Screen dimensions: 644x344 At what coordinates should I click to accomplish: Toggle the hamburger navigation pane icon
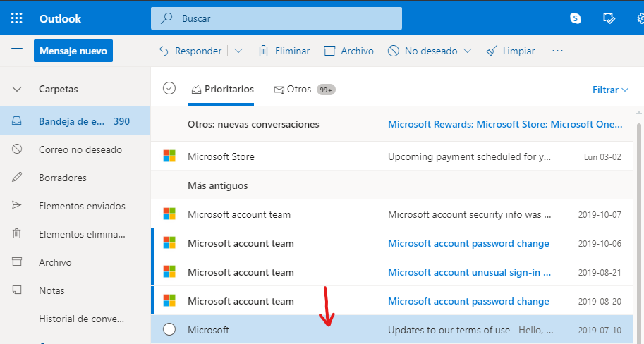(x=17, y=51)
